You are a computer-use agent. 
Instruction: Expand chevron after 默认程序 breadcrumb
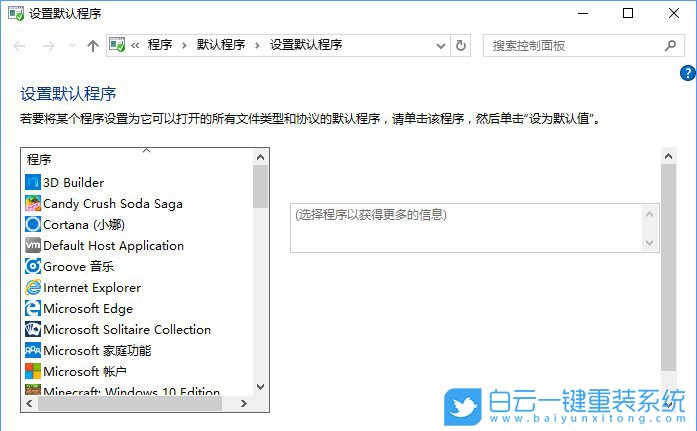(x=257, y=45)
